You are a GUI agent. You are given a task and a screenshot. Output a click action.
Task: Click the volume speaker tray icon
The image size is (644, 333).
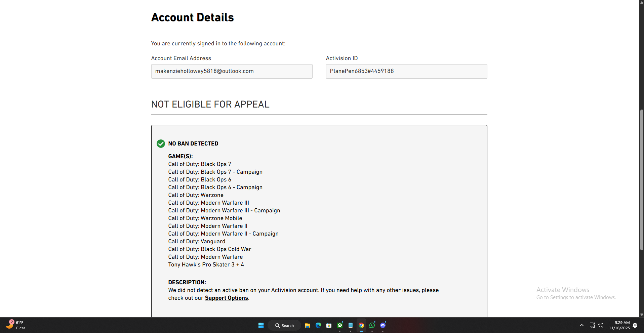click(x=601, y=325)
